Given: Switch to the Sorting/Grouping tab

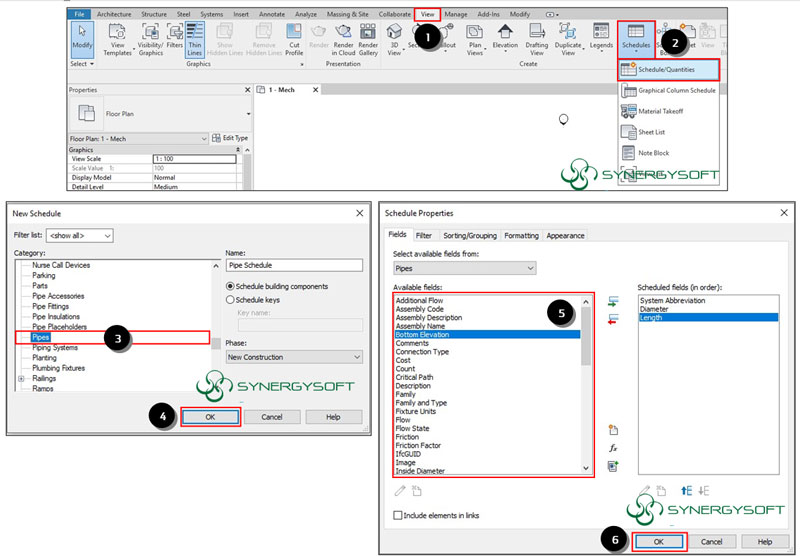Looking at the screenshot, I should click(471, 235).
